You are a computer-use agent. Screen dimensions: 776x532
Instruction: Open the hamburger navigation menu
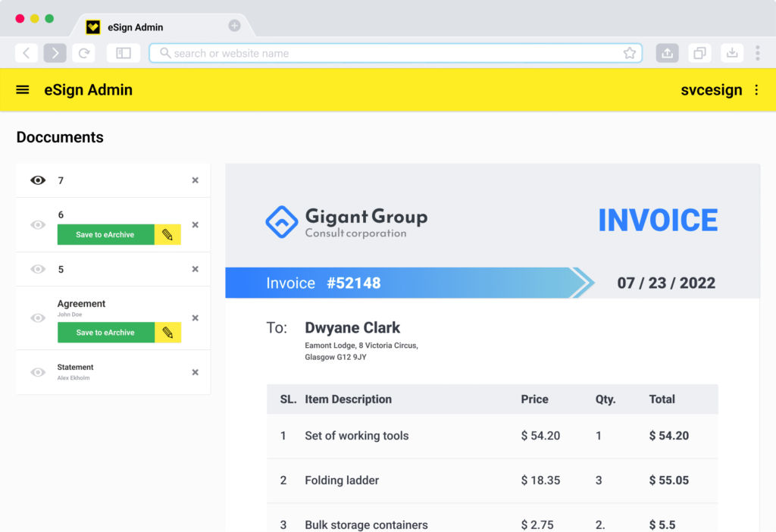point(22,89)
